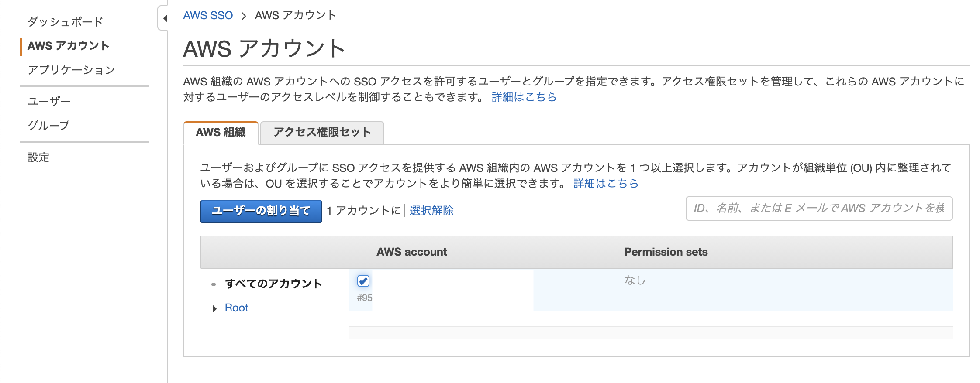Viewport: 980px width, 383px height.
Task: Select AWS アカウント in sidebar
Action: click(x=68, y=46)
